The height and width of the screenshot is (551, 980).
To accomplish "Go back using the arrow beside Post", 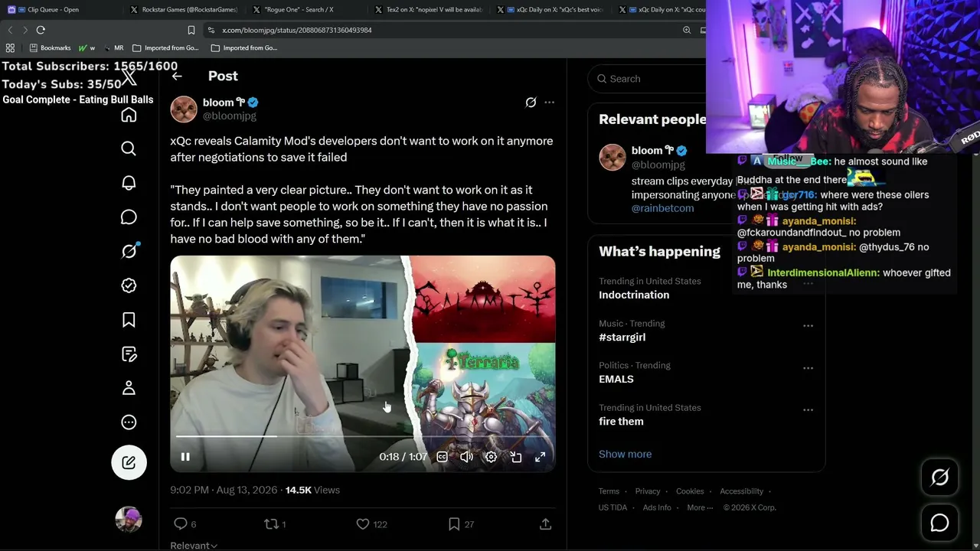I will coord(177,76).
